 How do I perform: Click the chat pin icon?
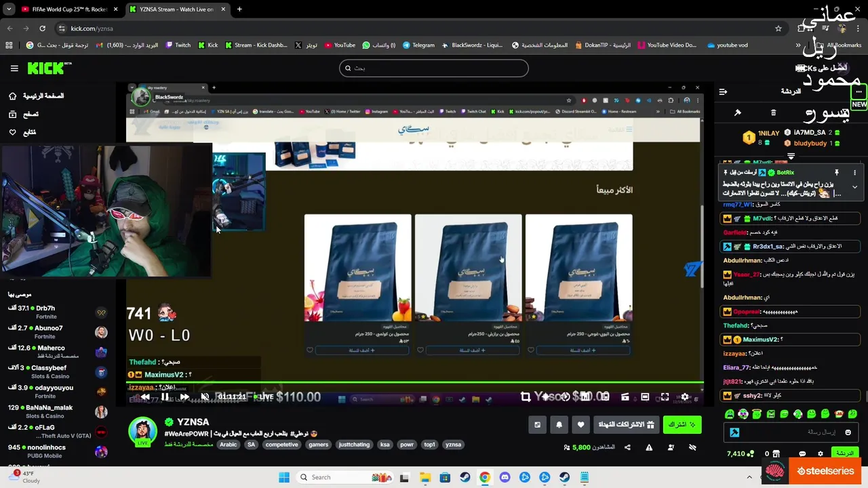(x=738, y=113)
